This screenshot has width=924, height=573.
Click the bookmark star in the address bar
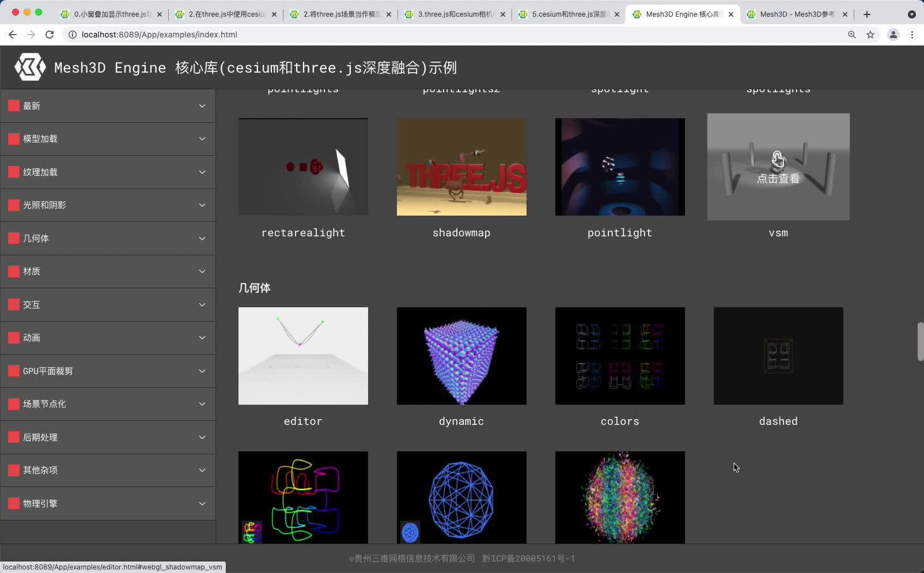point(870,35)
